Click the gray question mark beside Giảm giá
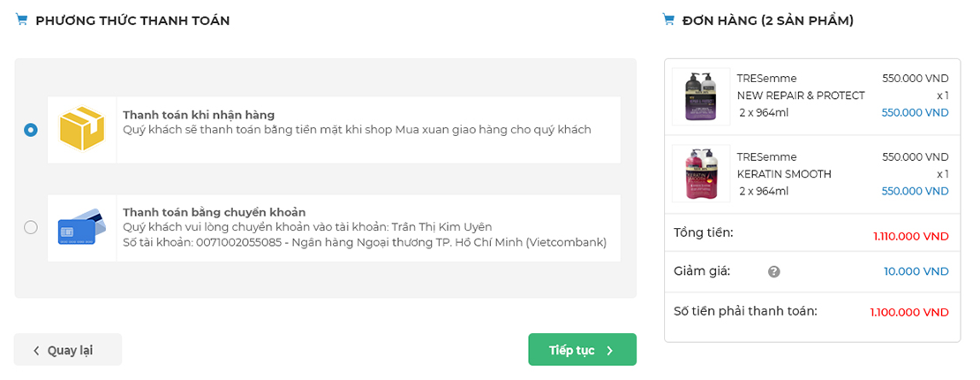This screenshot has width=980, height=380. click(773, 271)
